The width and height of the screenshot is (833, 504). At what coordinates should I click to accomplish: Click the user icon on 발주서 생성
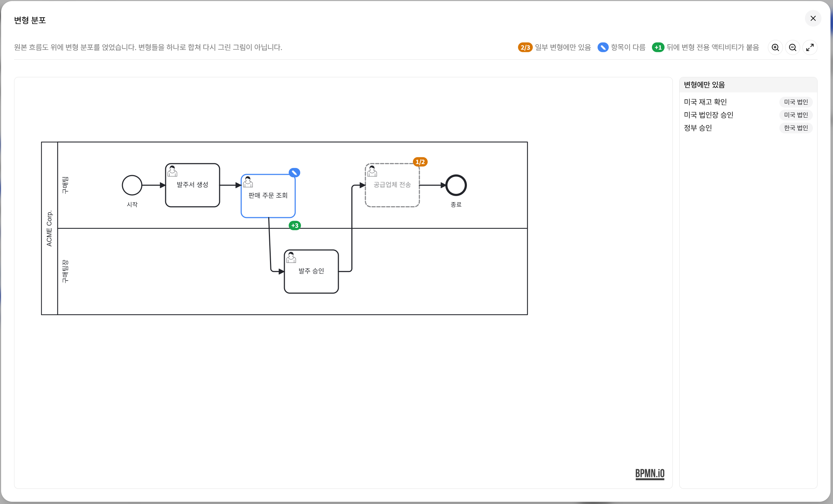172,171
